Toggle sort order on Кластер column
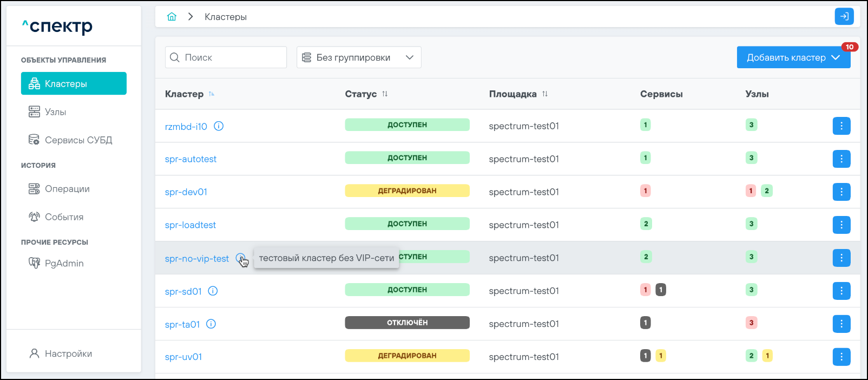Image resolution: width=868 pixels, height=380 pixels. (212, 94)
